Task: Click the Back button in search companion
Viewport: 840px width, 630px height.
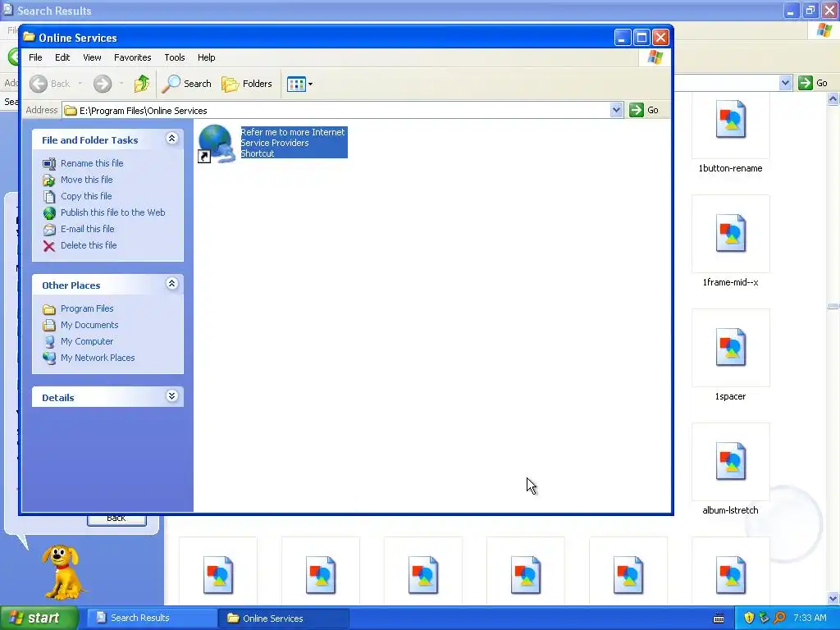Action: 116,518
